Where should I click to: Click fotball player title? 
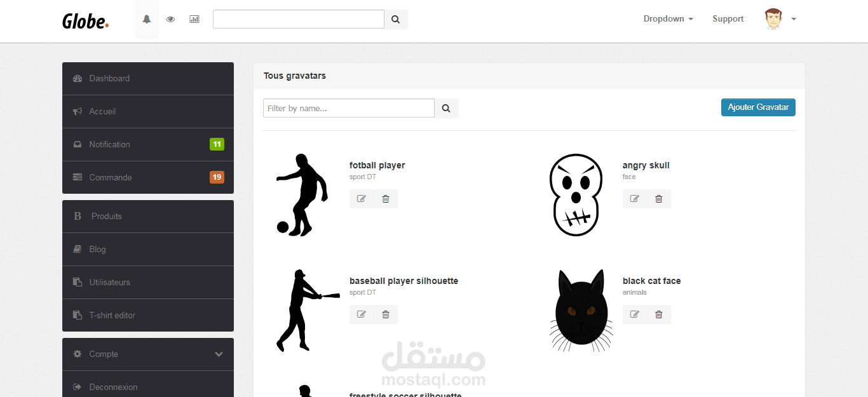(x=377, y=165)
